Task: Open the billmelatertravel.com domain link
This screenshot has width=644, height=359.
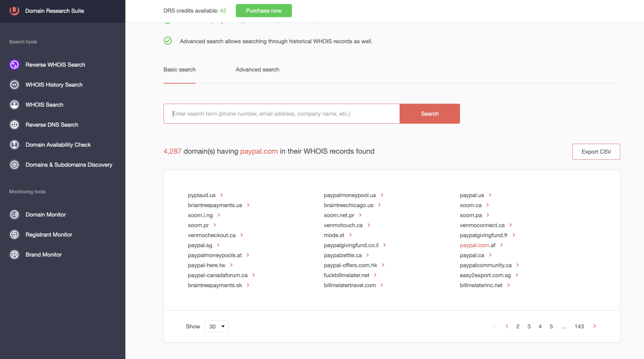Action: point(350,285)
